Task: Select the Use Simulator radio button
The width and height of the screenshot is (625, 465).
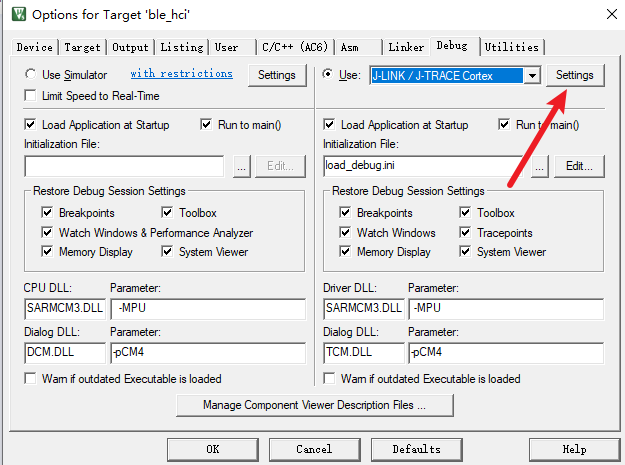Action: tap(30, 75)
